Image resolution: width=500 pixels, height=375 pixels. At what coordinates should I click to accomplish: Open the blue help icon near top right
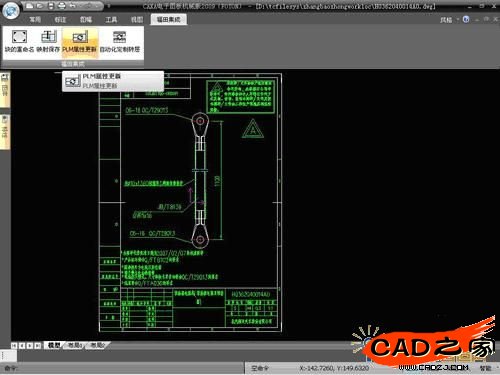tap(466, 19)
